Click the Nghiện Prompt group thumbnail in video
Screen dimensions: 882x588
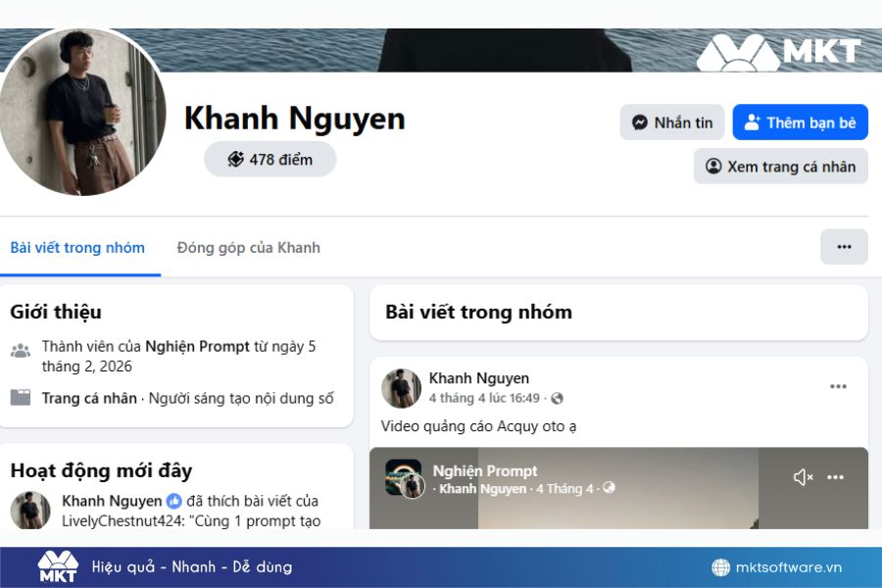(x=403, y=477)
